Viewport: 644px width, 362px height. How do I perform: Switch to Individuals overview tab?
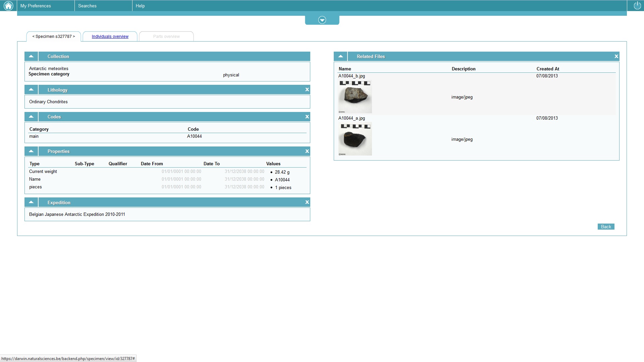[110, 37]
